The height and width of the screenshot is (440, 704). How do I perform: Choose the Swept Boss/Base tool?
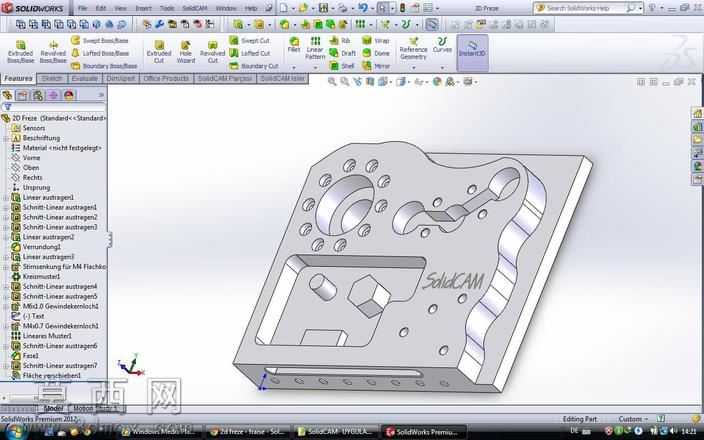click(x=100, y=40)
